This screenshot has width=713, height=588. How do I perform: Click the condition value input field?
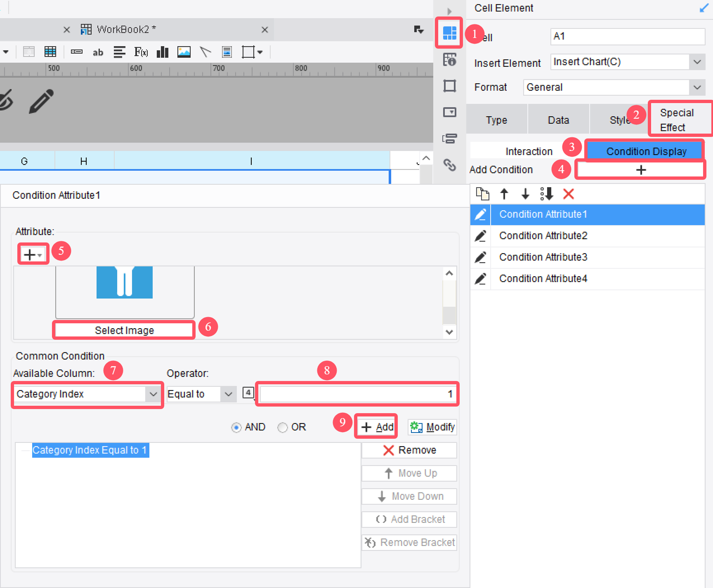[357, 394]
